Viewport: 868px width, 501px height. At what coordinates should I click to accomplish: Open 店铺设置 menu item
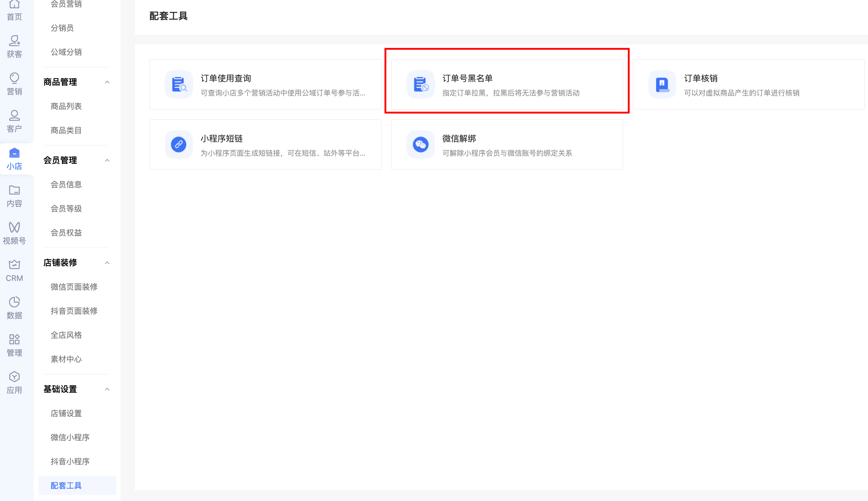click(66, 413)
